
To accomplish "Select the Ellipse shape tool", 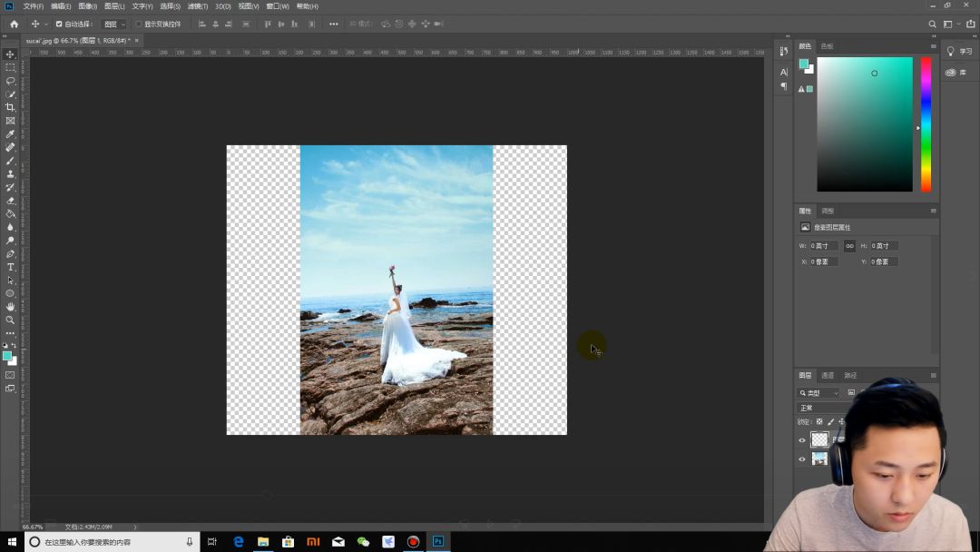I will coord(10,293).
